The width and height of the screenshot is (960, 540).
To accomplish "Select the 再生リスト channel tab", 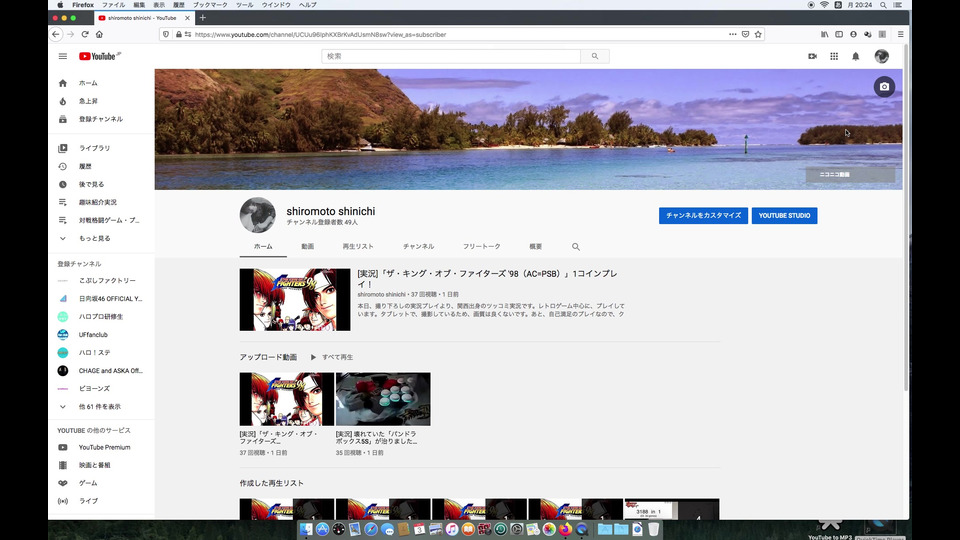I will tap(358, 247).
